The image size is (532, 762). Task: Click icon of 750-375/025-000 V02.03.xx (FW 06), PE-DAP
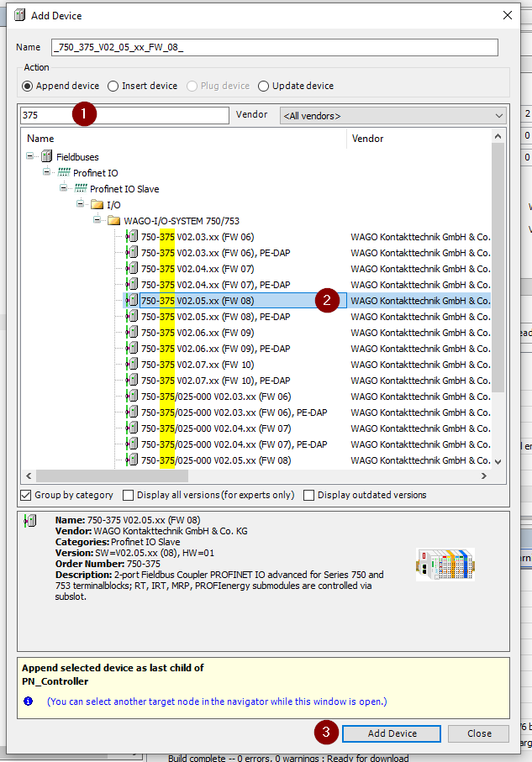[132, 413]
